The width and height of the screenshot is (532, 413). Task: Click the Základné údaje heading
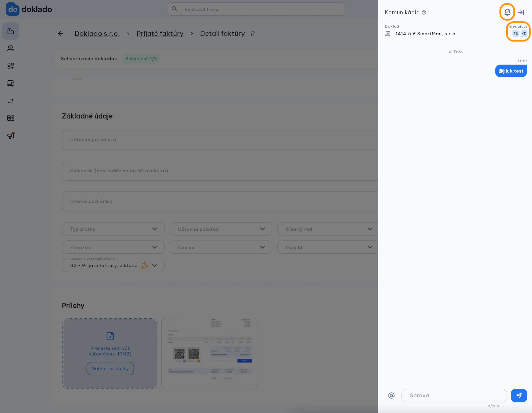point(87,116)
